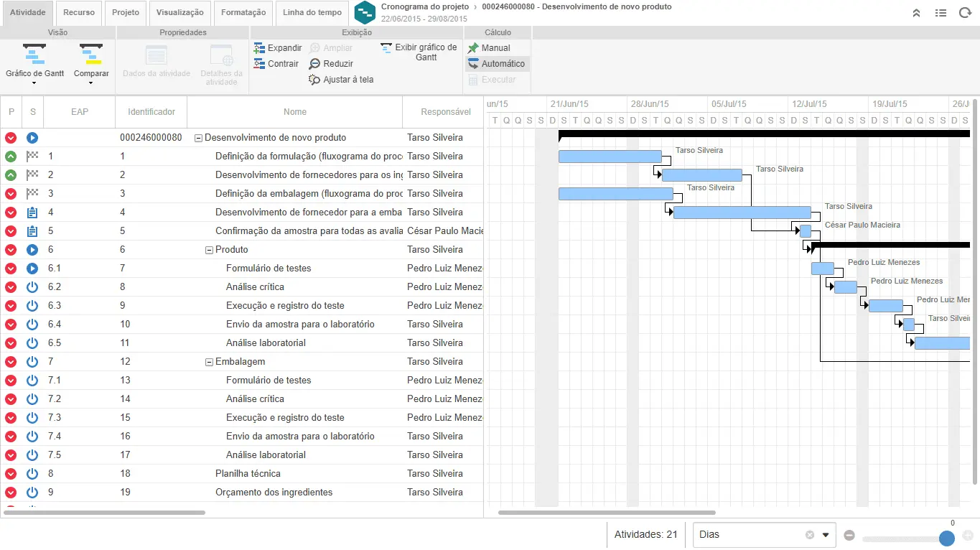Toggle Exibir gráfico de Gantt
Viewport: 980px width, 550px height.
(x=419, y=52)
